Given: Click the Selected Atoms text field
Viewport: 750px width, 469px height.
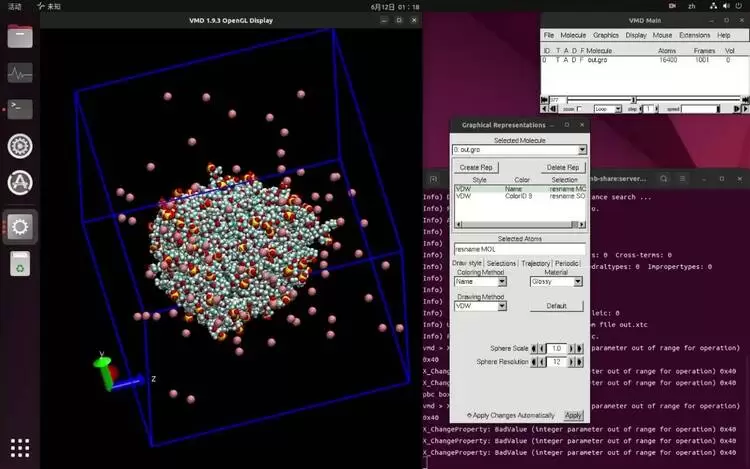Looking at the screenshot, I should point(519,249).
